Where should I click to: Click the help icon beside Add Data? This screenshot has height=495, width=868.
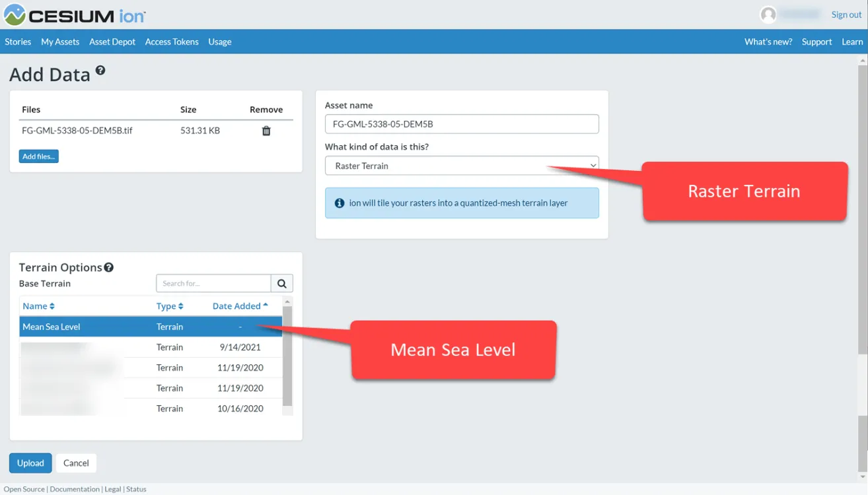(x=100, y=71)
